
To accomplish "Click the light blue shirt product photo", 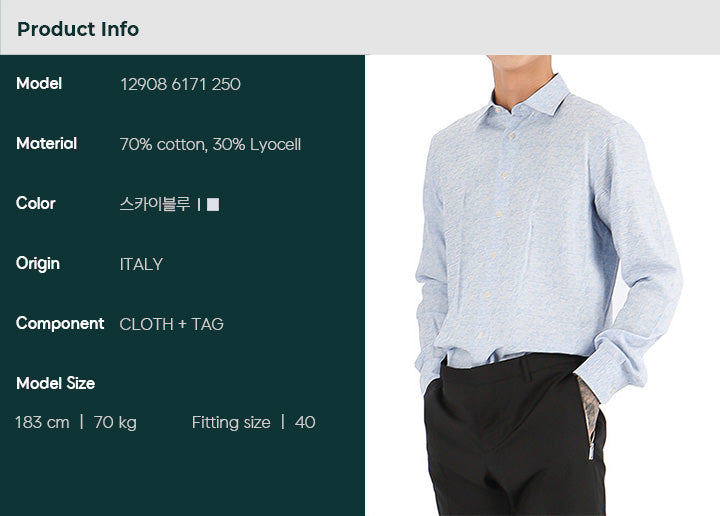I will tap(542, 285).
